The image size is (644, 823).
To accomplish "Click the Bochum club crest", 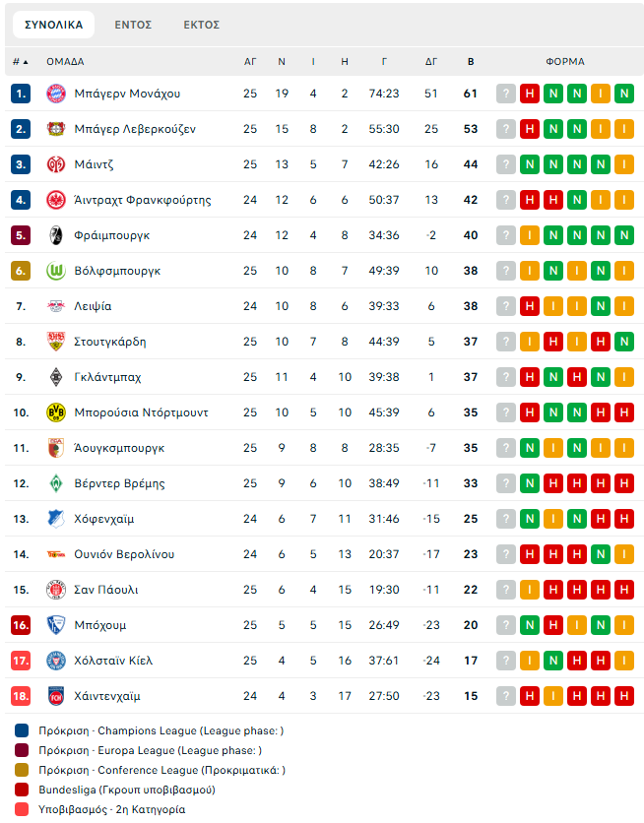I will [55, 625].
